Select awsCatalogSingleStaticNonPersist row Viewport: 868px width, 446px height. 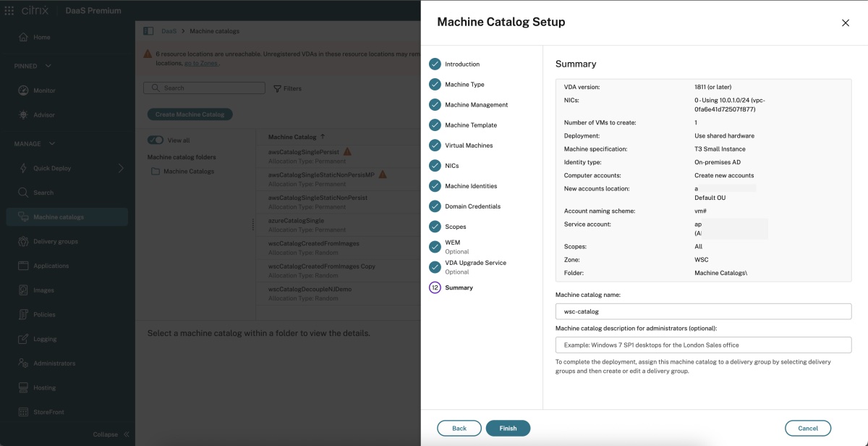click(x=338, y=201)
